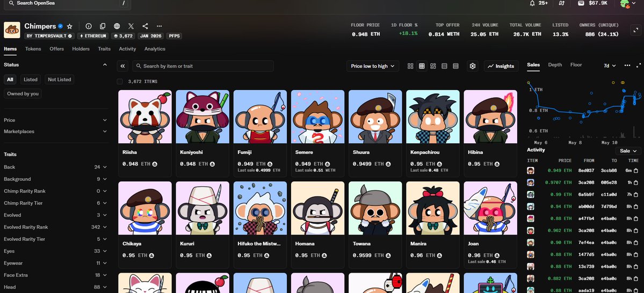This screenshot has height=293, width=644.
Task: Collapse filter sidebar with double-chevron button
Action: tap(122, 66)
